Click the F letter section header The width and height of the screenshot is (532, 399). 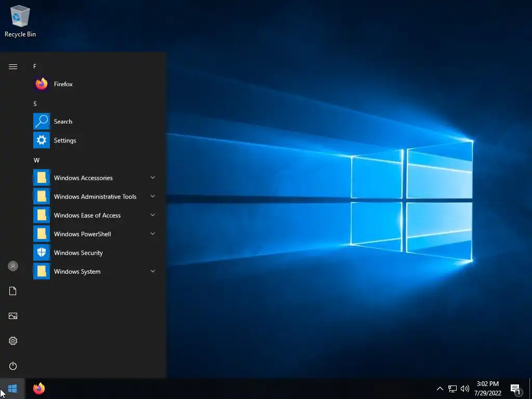tap(35, 66)
